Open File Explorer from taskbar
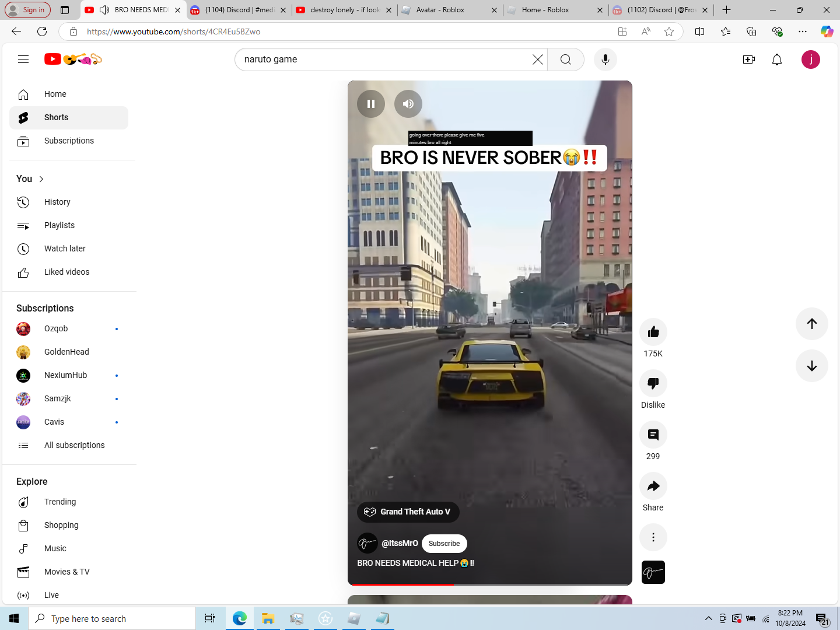Viewport: 840px width, 630px height. click(268, 618)
